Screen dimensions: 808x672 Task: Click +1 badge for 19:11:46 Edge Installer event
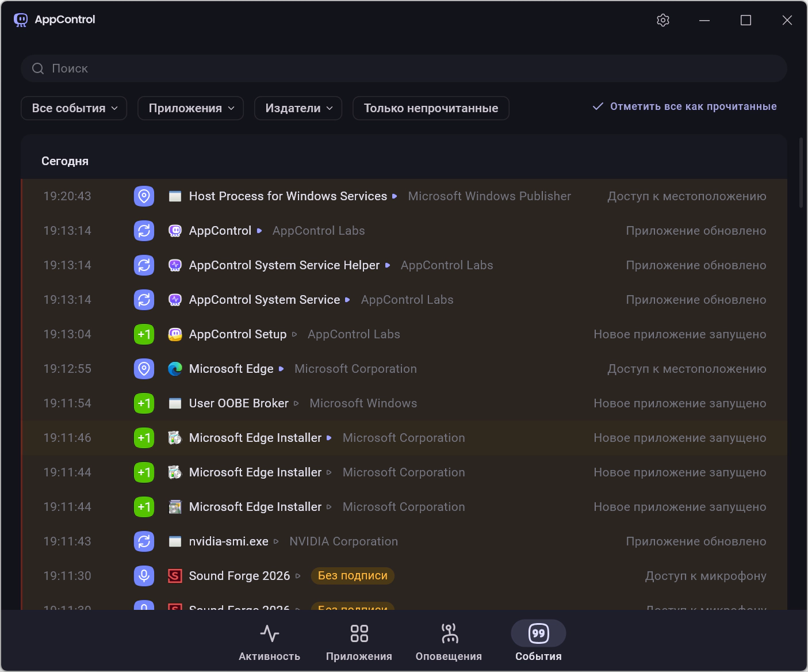[144, 438]
